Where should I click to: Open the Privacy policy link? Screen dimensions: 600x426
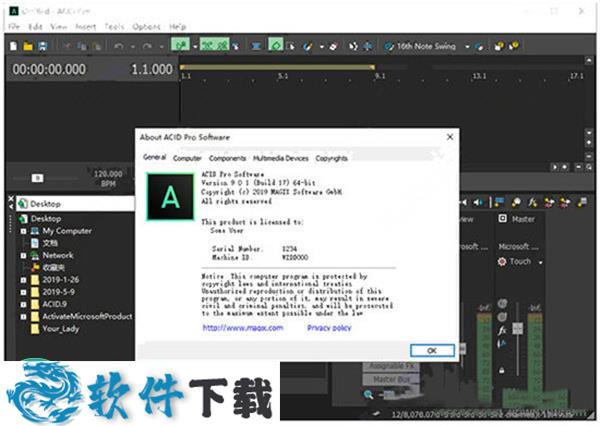click(x=329, y=328)
